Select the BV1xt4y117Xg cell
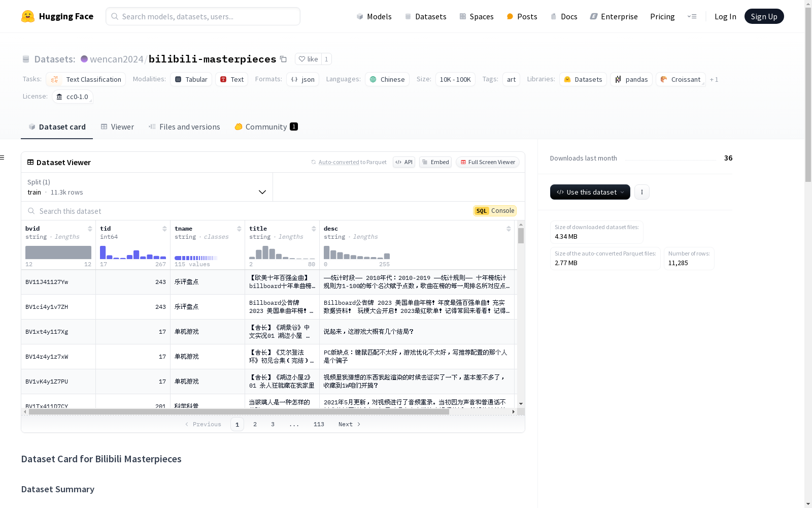Viewport: 812px width, 508px height. [58, 332]
